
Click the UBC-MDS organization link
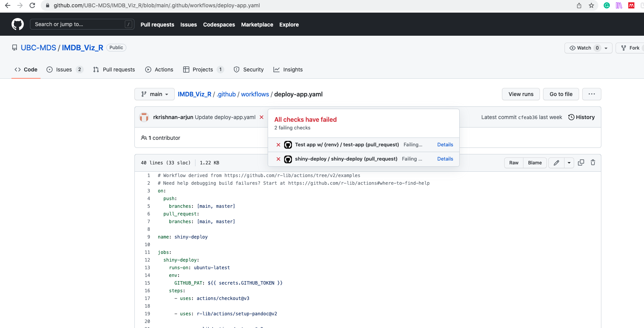[38, 48]
